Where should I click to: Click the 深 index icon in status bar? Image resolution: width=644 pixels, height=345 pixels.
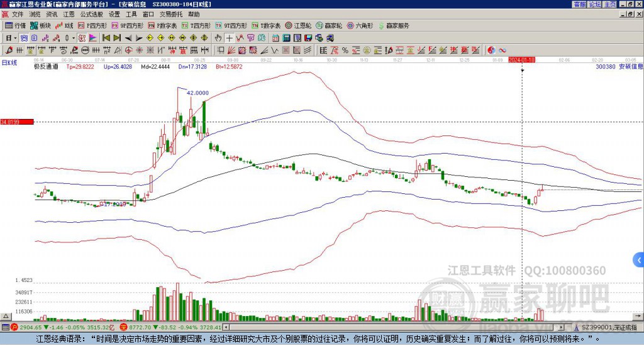coord(123,327)
